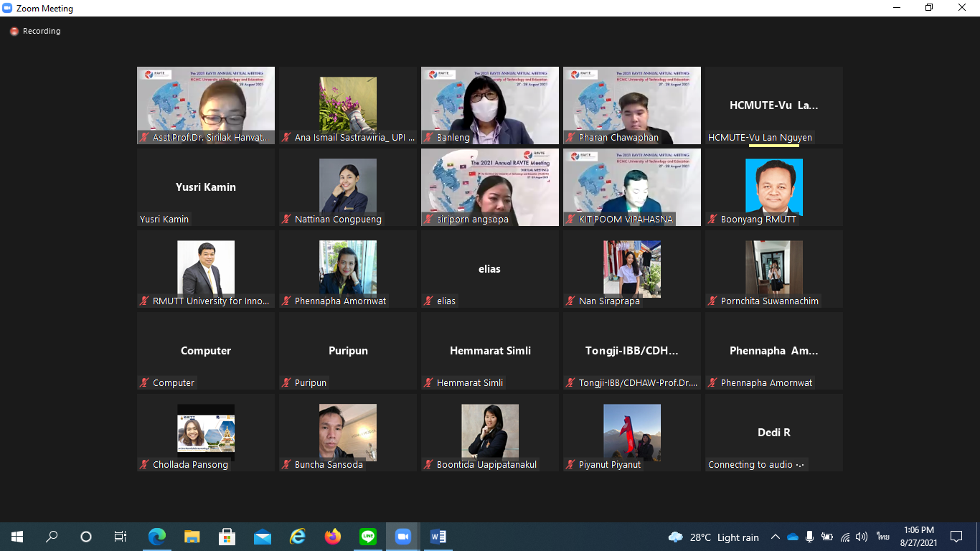Viewport: 980px width, 551px height.
Task: Open weather widget showing 28°C Light rain
Action: (x=713, y=537)
